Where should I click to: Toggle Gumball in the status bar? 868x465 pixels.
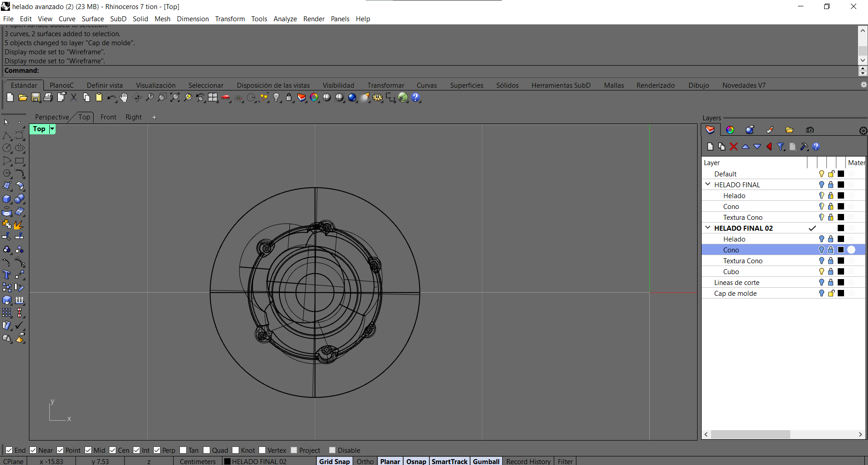point(486,461)
